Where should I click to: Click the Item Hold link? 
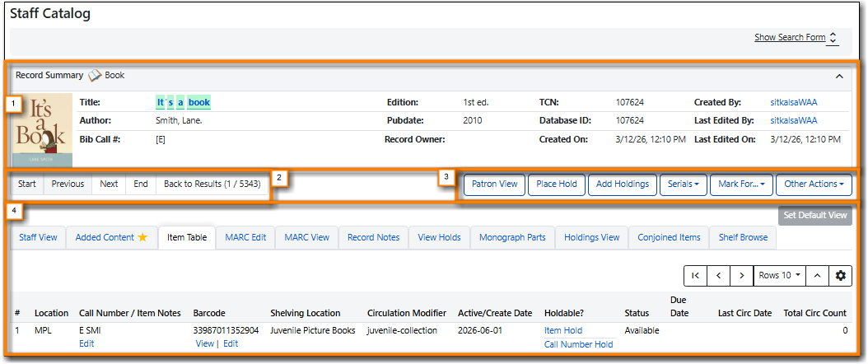pyautogui.click(x=563, y=331)
